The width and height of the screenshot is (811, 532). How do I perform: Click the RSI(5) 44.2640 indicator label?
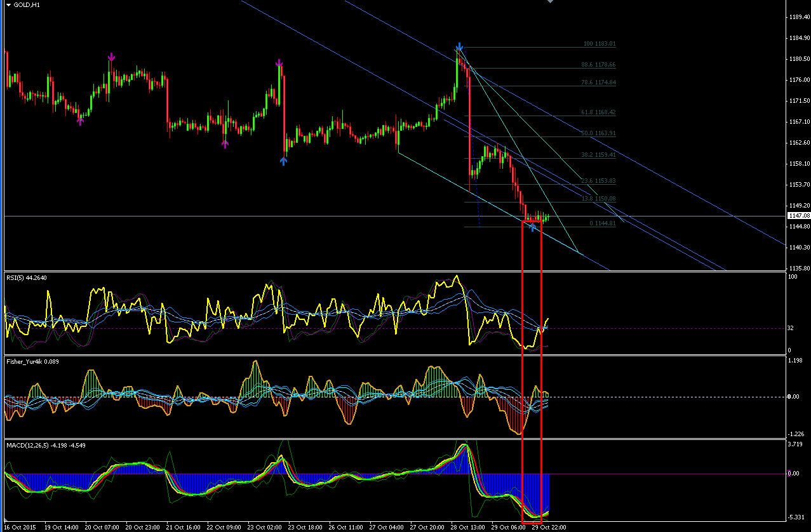click(x=27, y=277)
